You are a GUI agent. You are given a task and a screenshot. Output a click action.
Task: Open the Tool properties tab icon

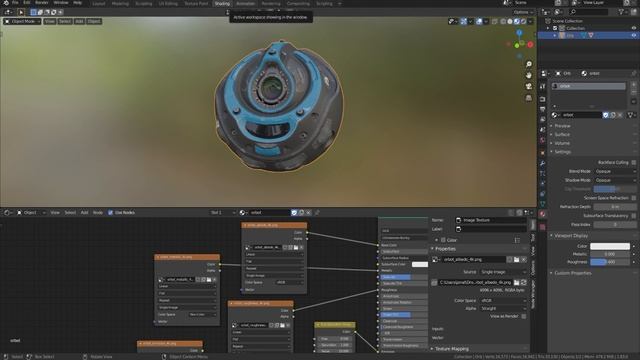point(542,87)
